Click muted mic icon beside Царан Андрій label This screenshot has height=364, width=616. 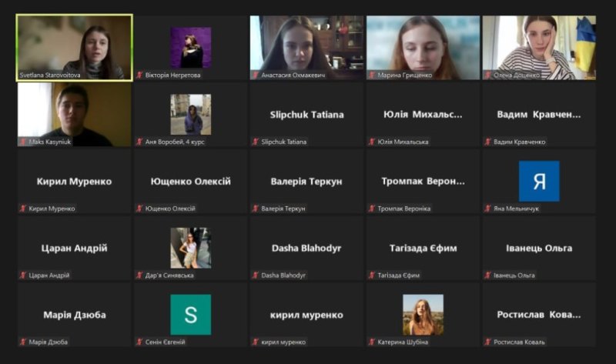coord(23,276)
